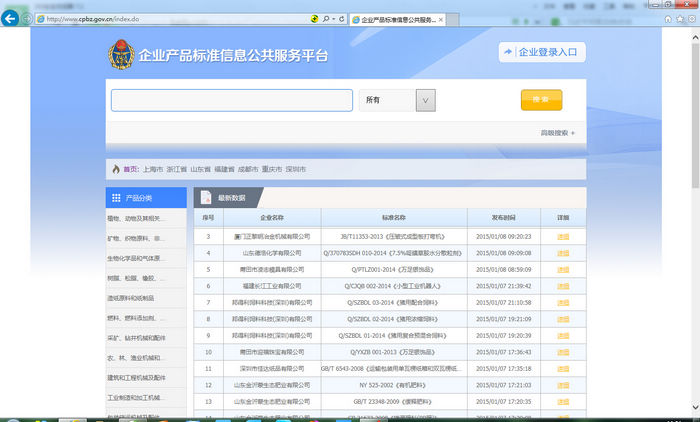Image resolution: width=700 pixels, height=422 pixels.
Task: Select the 最新数据 tab
Action: (x=230, y=198)
